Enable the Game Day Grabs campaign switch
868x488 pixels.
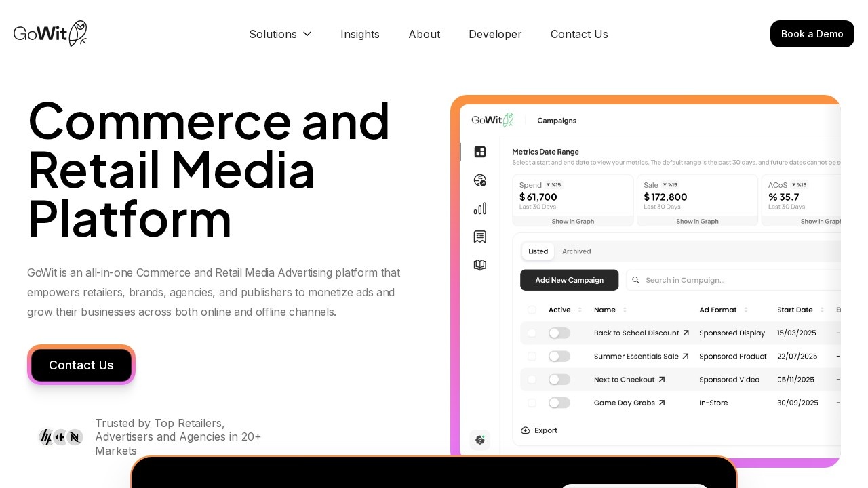(x=559, y=403)
